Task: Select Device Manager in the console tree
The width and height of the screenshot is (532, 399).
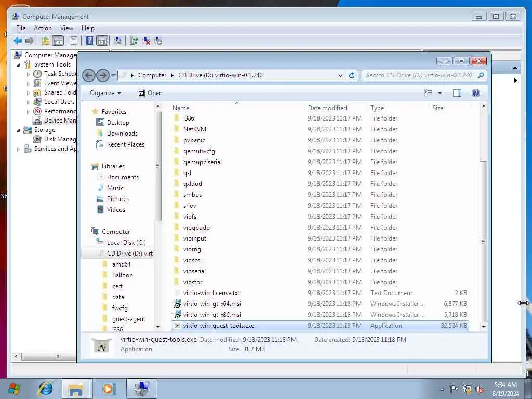Action: coord(55,121)
